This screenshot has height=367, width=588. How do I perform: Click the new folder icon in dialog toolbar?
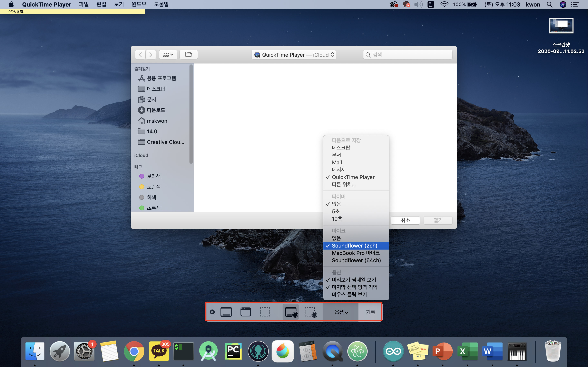click(x=189, y=54)
